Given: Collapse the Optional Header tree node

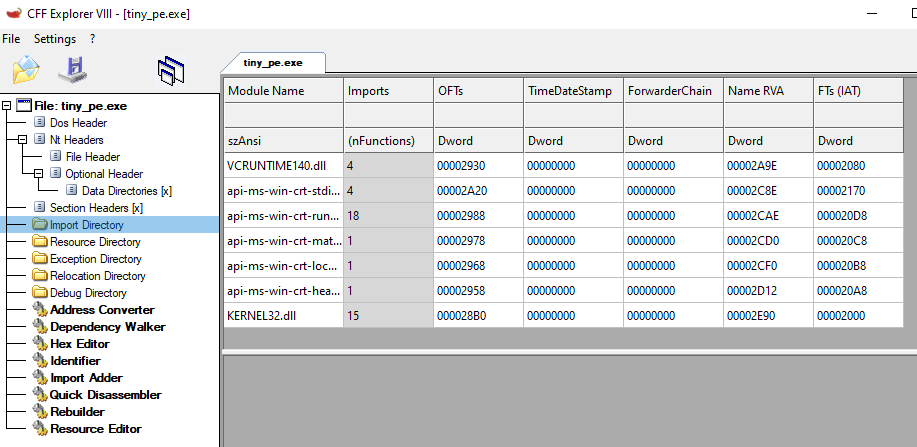Looking at the screenshot, I should coord(39,174).
